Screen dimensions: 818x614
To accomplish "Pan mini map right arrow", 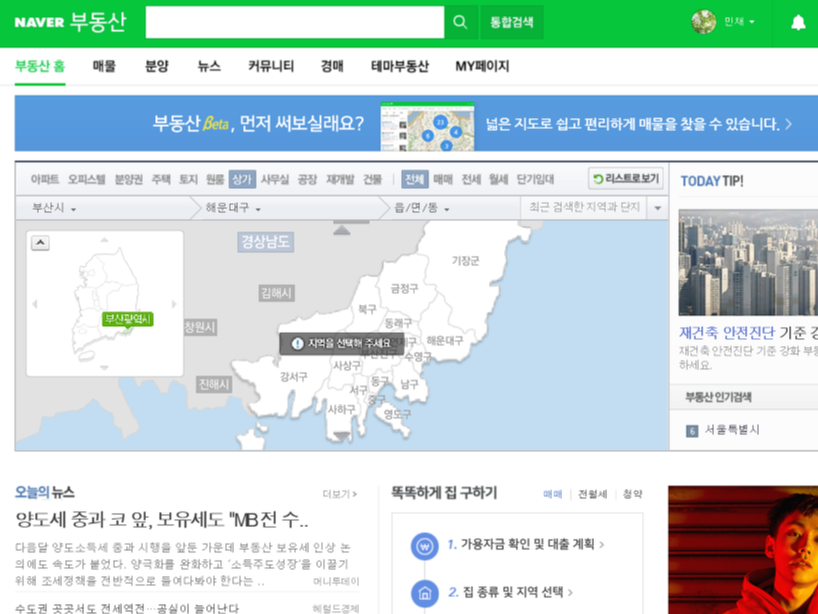I will coord(174,304).
